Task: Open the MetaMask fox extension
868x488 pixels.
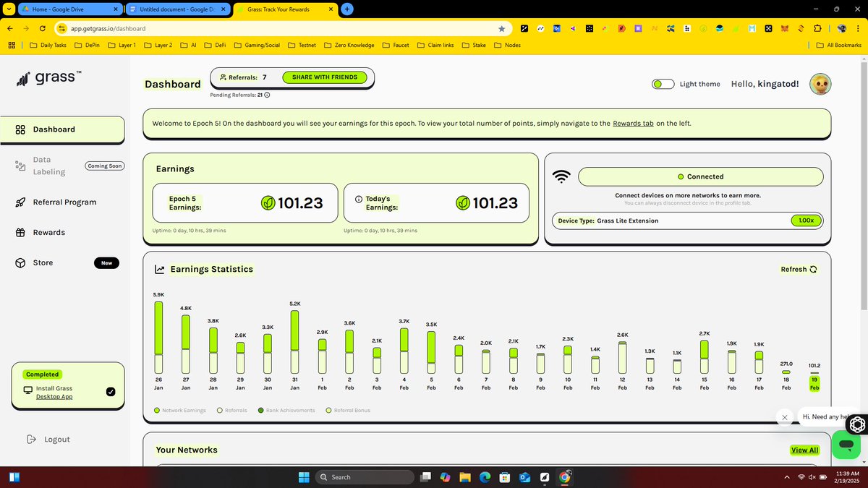Action: point(786,29)
